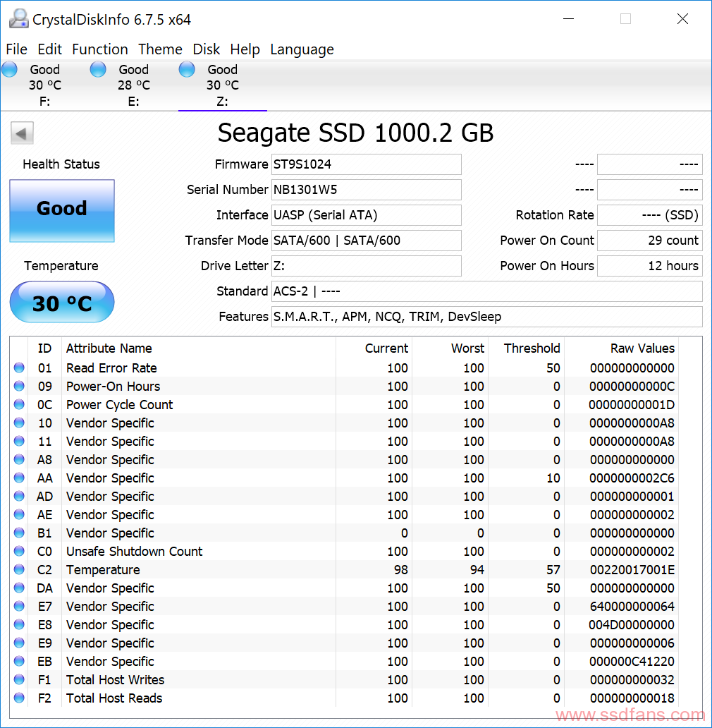Click the Raw Values column header
The width and height of the screenshot is (712, 728).
pyautogui.click(x=642, y=348)
